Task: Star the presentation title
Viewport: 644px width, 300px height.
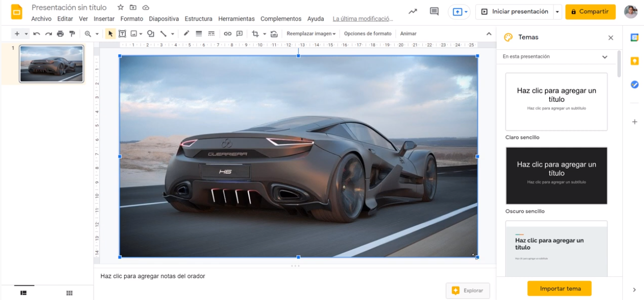Action: [120, 7]
